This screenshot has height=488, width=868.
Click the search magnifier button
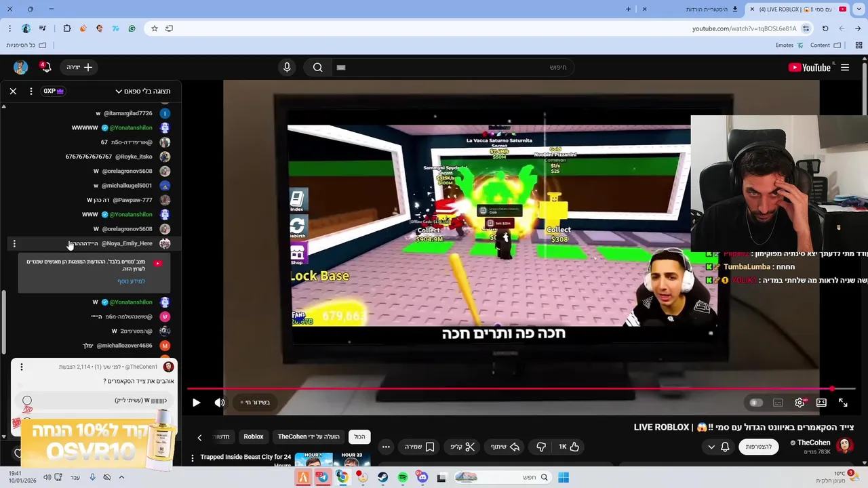coord(317,67)
